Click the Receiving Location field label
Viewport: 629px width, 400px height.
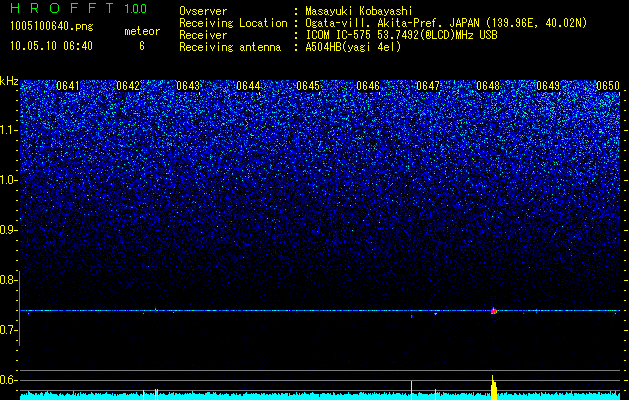click(233, 23)
